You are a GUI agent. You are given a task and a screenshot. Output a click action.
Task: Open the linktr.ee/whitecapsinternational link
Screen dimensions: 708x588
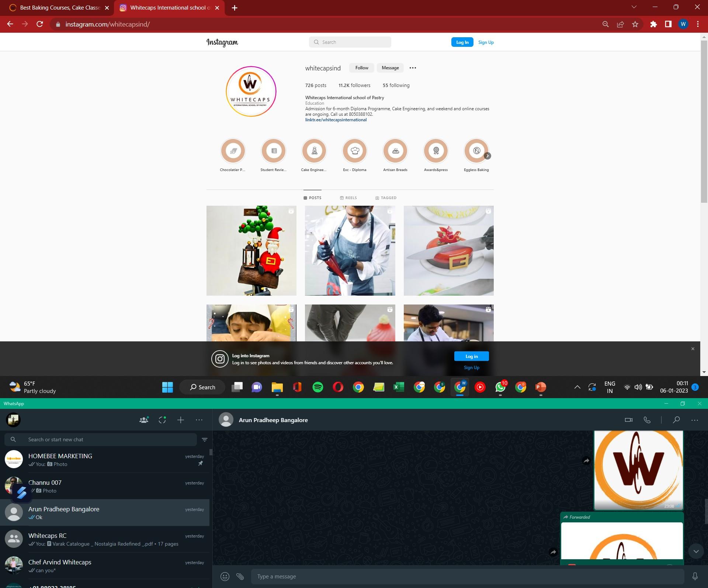(x=336, y=120)
